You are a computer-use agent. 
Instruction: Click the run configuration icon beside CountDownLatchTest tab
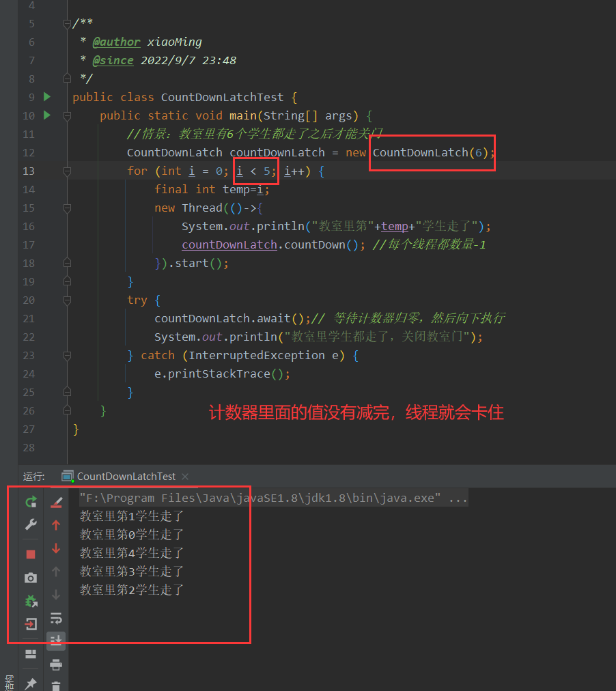tap(68, 477)
